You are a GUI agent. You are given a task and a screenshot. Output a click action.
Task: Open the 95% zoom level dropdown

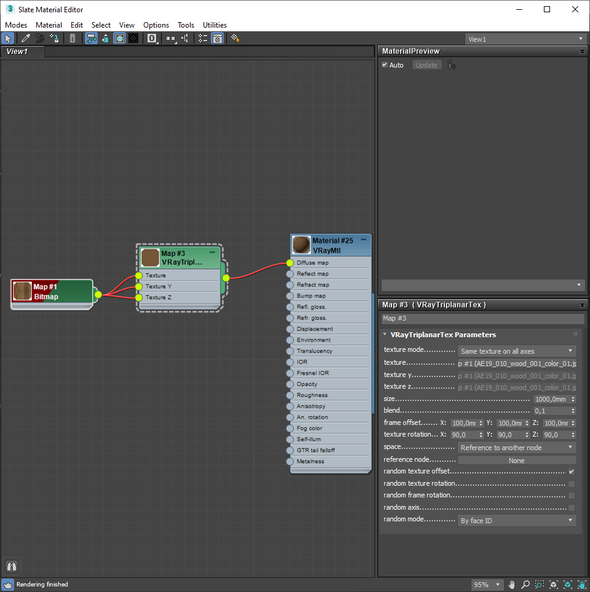(x=487, y=584)
